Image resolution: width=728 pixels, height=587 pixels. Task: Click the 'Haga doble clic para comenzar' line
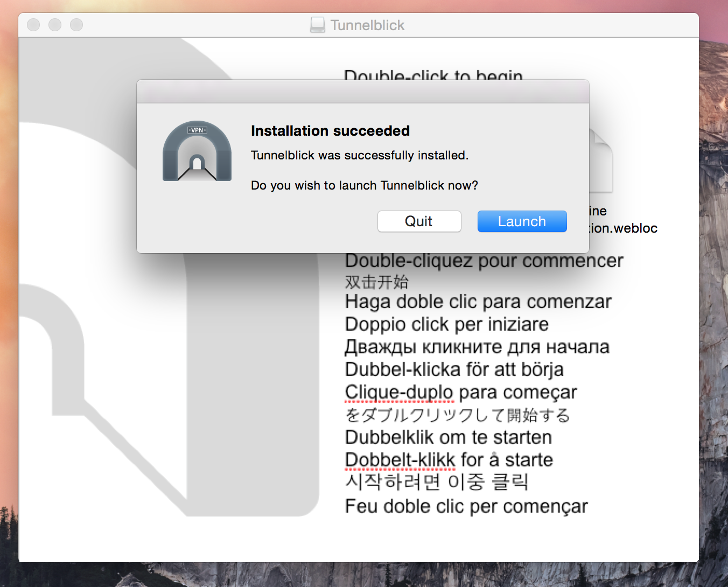coord(478,302)
